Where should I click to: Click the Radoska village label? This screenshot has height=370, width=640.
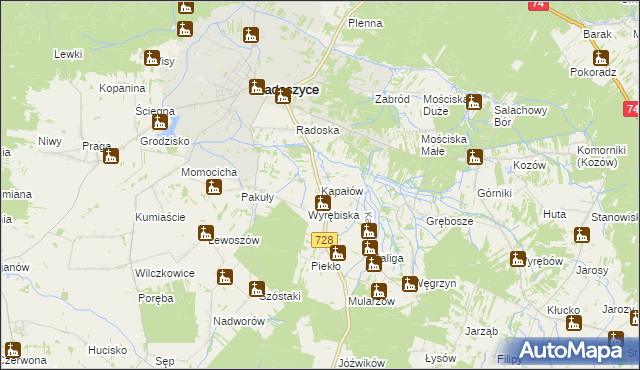[x=318, y=130]
